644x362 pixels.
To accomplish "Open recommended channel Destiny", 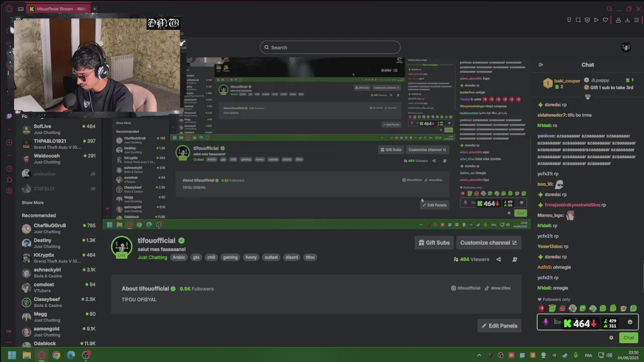I will 58,243.
